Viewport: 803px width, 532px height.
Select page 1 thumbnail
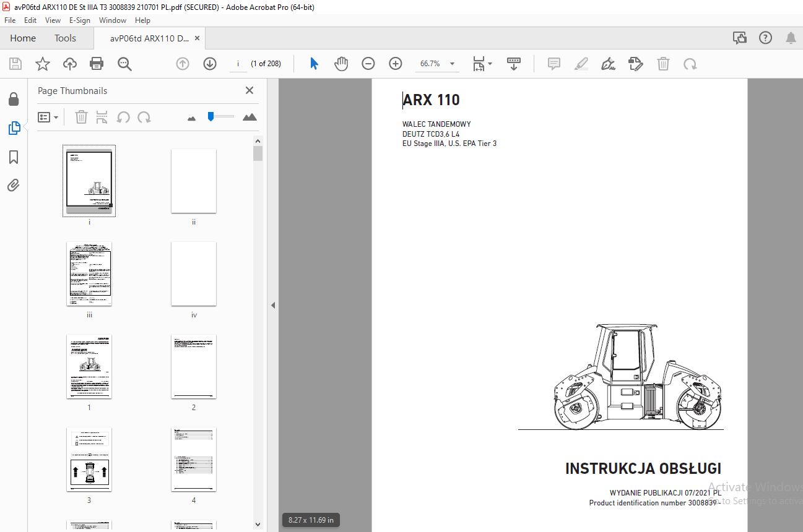point(89,366)
